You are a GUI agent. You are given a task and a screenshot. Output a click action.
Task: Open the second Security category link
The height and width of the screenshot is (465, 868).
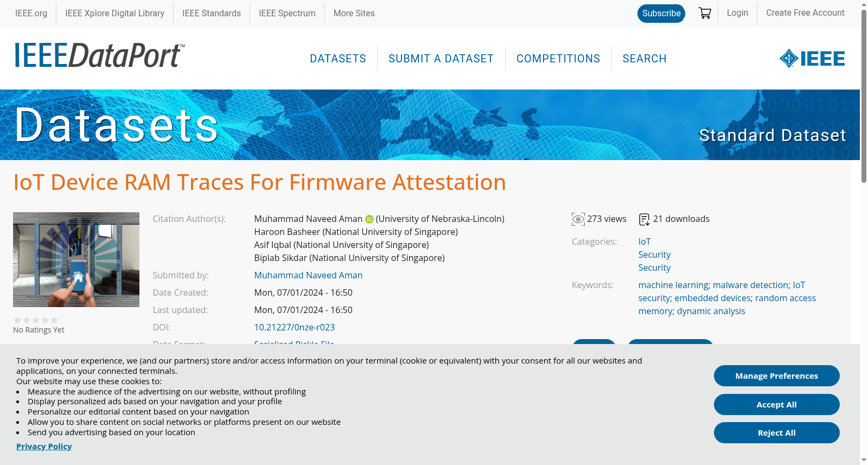(x=654, y=267)
